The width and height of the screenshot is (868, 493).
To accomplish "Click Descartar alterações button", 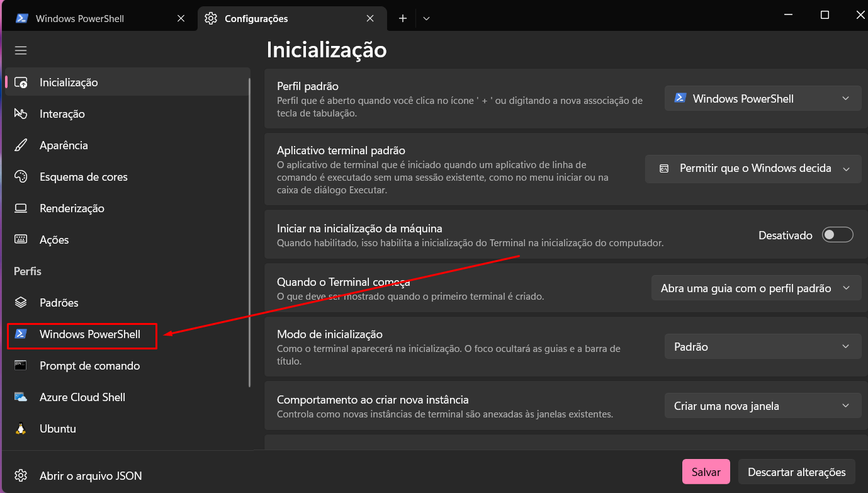I will click(x=796, y=472).
